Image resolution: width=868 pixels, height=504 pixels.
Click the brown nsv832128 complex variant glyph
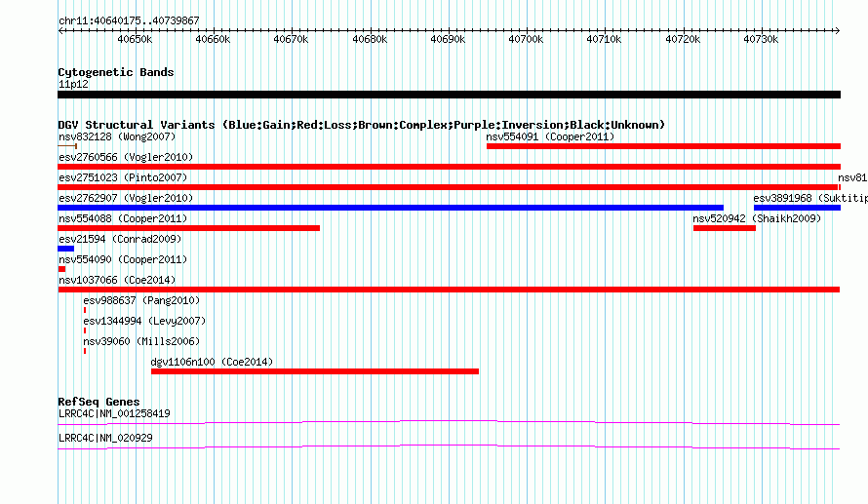tap(67, 146)
